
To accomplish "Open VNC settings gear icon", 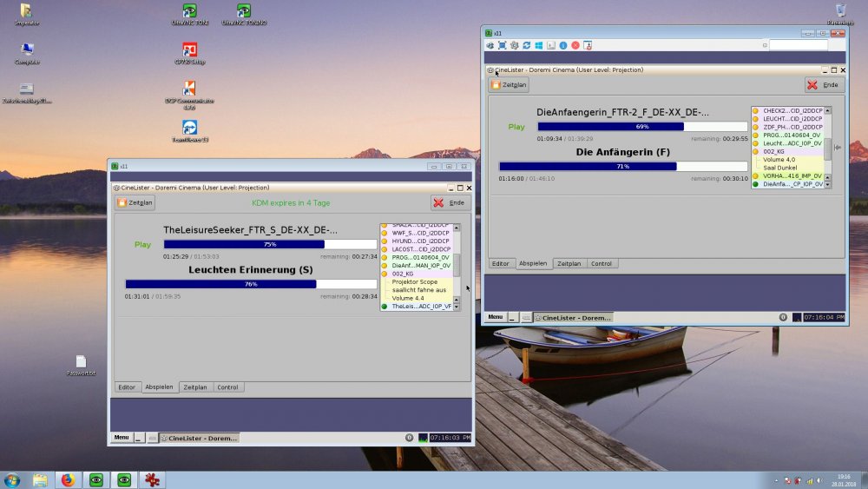I will tap(514, 45).
